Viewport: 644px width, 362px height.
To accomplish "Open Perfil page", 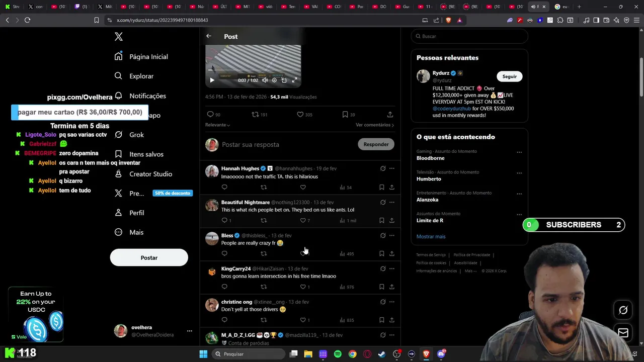I will point(129,213).
